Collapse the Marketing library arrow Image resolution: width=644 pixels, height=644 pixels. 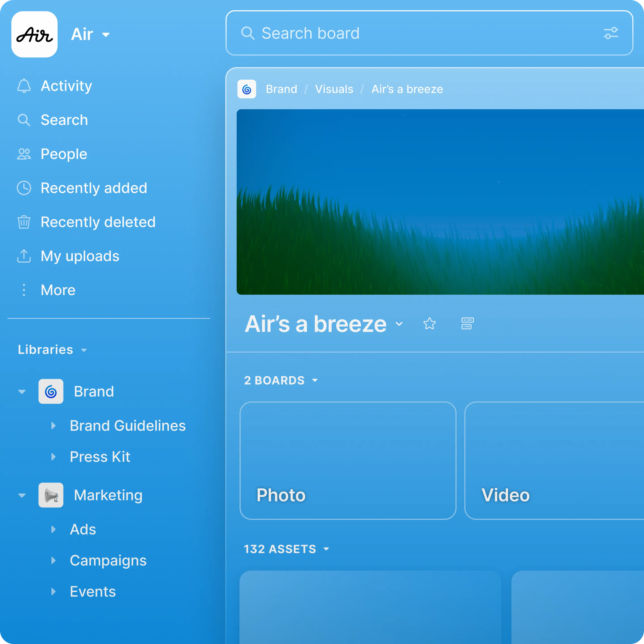click(22, 495)
